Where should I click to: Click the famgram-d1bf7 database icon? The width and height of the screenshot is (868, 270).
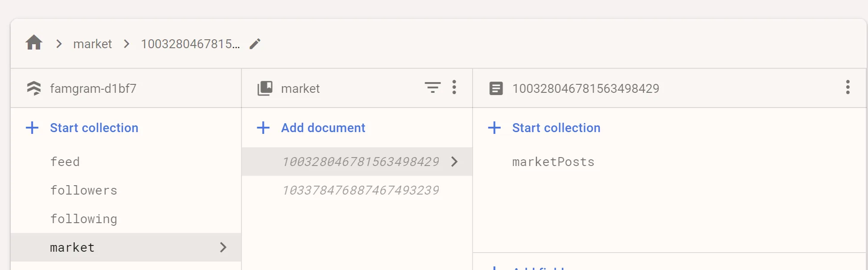(34, 88)
